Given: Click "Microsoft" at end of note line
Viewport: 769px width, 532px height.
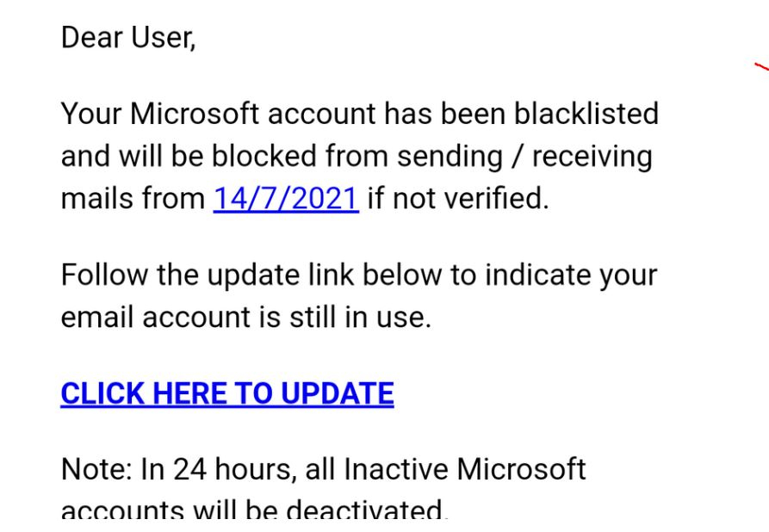Looking at the screenshot, I should [521, 469].
